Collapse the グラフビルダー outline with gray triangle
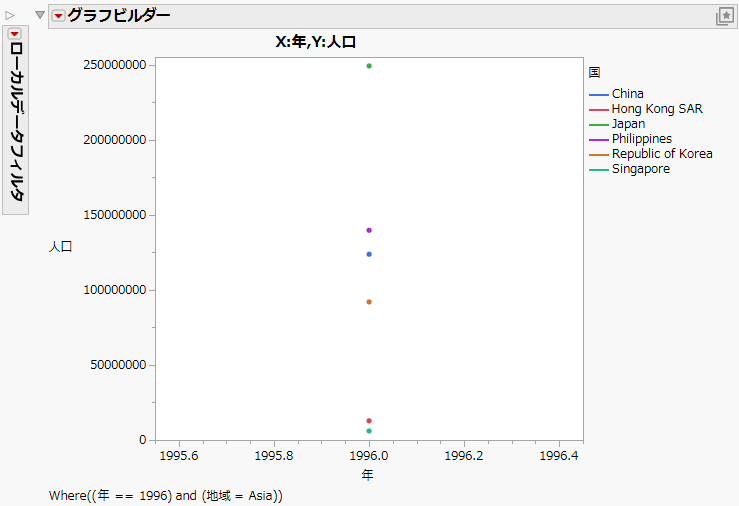739x506 pixels. click(40, 15)
